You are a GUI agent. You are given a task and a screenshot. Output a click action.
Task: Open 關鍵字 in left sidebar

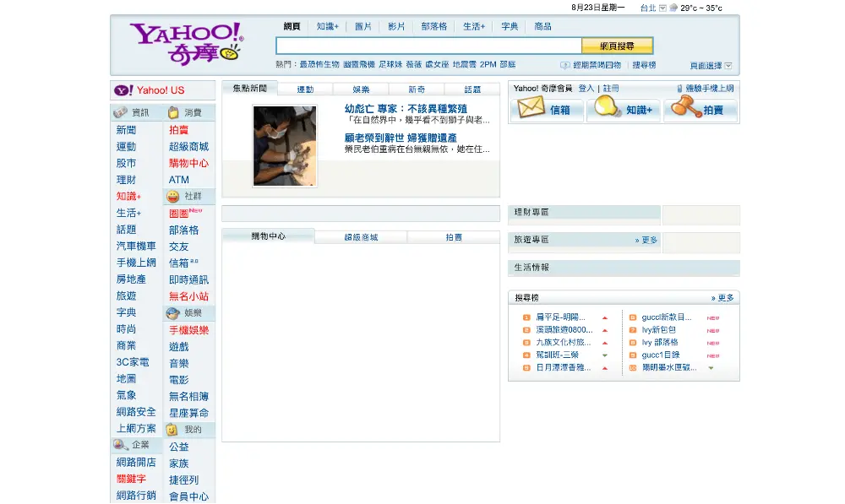coord(131,478)
